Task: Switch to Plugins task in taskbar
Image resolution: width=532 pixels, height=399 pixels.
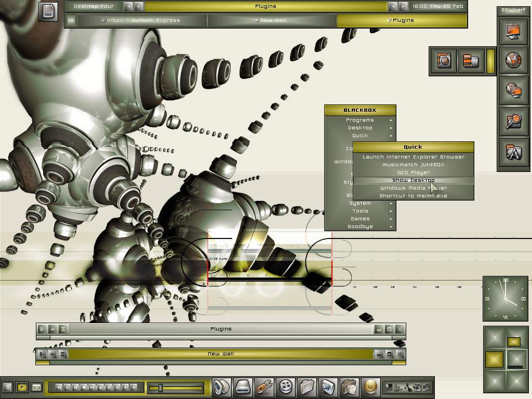Action: [x=402, y=20]
